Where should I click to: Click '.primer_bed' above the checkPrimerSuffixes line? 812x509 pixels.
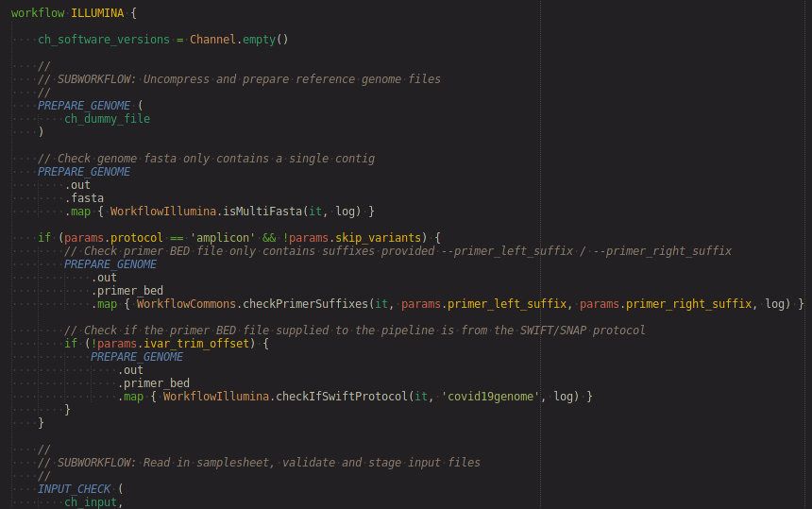[127, 291]
